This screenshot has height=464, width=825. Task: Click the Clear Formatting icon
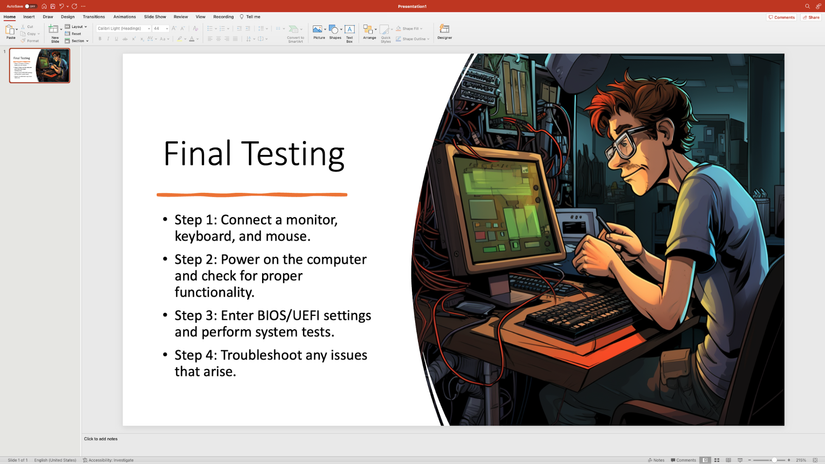tap(195, 28)
